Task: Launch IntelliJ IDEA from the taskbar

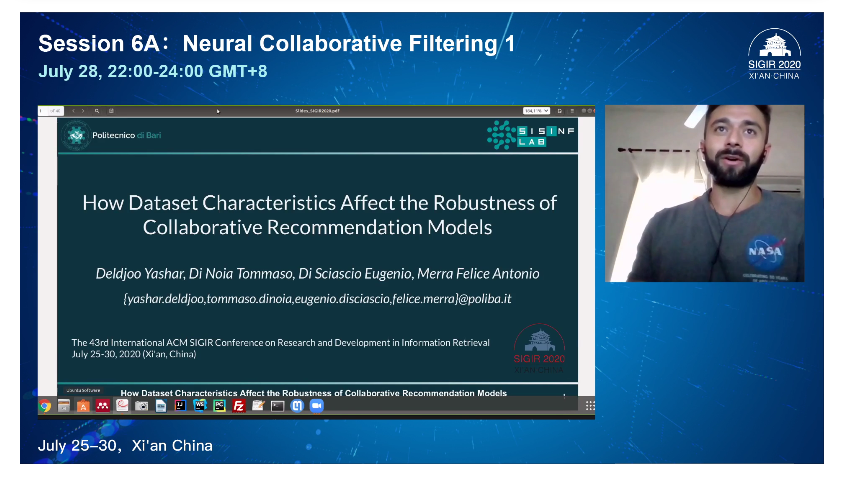Action: pyautogui.click(x=181, y=406)
